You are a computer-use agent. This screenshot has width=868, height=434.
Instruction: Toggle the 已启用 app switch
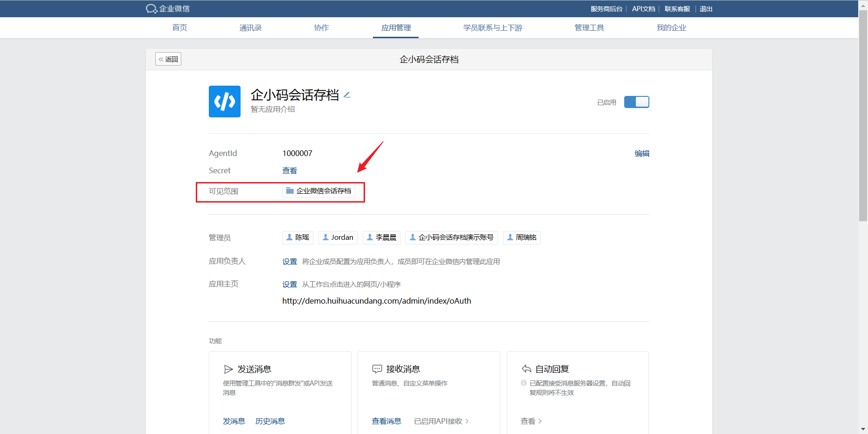click(x=637, y=102)
